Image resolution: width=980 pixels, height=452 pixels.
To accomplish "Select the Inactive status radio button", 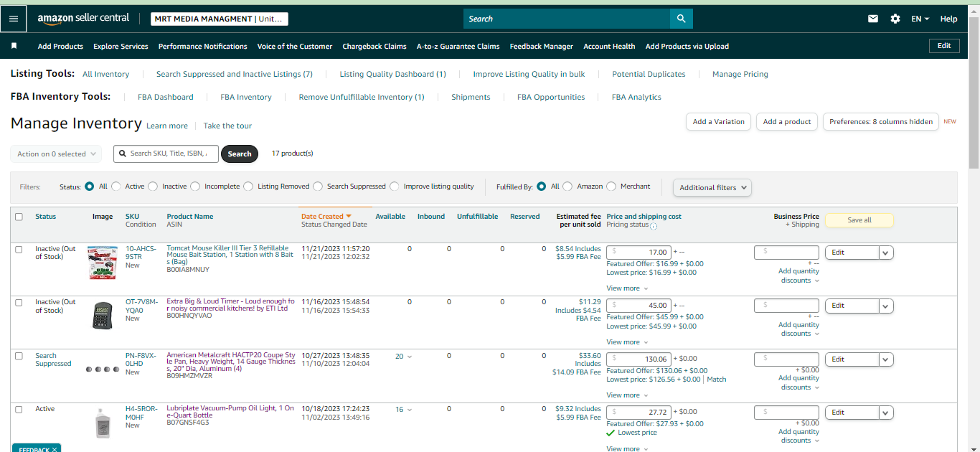I will click(x=153, y=187).
